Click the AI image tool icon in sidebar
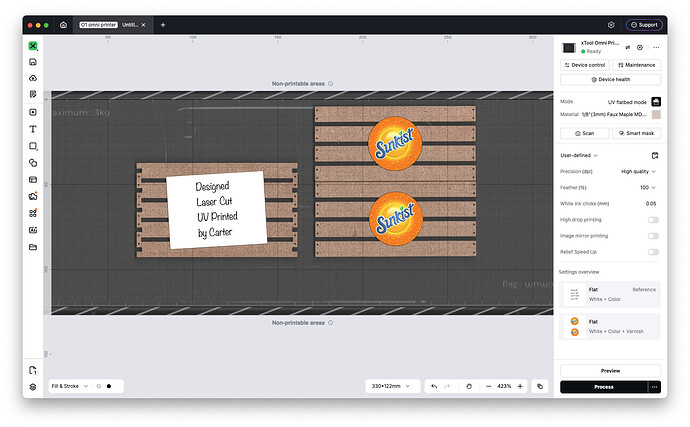 point(33,230)
